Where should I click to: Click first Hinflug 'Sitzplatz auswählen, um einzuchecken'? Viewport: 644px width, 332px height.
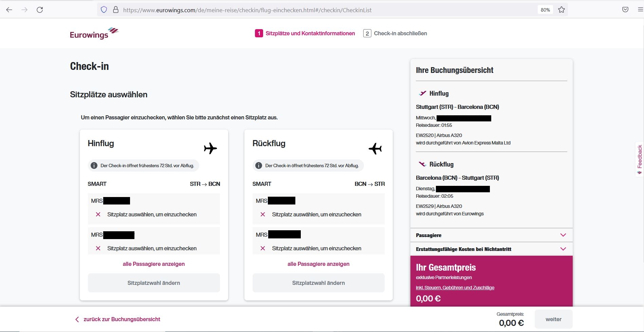click(x=152, y=214)
